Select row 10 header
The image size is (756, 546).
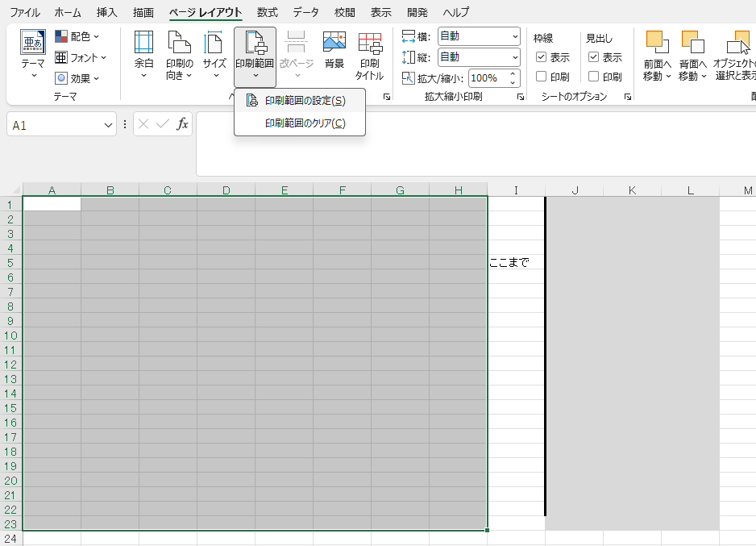[10, 336]
